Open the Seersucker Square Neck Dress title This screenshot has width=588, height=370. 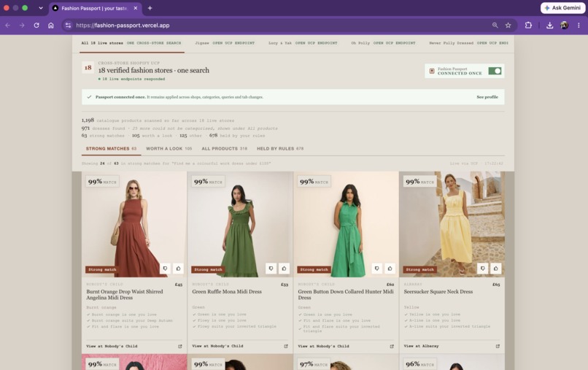438,292
